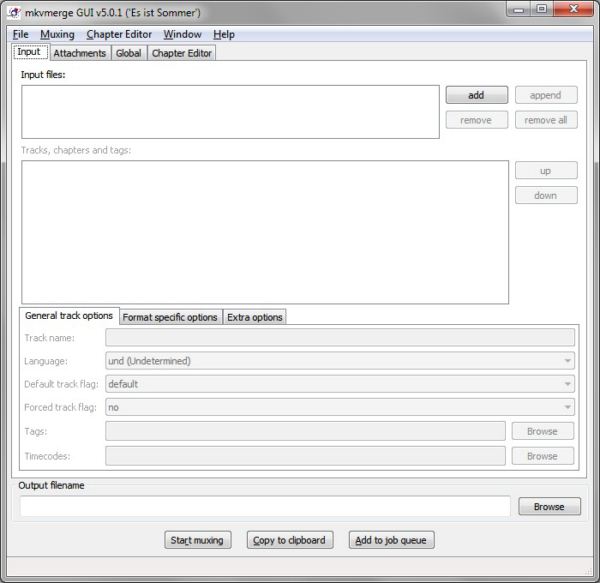Click the Output filename field
The image size is (600, 583).
pos(265,506)
